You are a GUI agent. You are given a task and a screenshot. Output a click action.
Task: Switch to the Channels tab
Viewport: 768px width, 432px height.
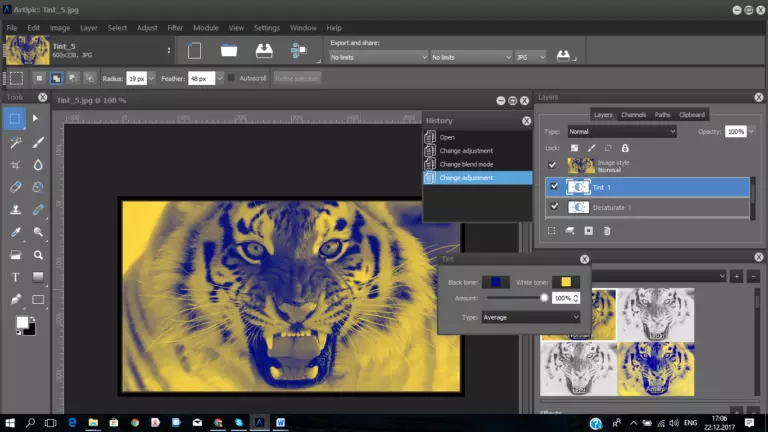point(633,115)
